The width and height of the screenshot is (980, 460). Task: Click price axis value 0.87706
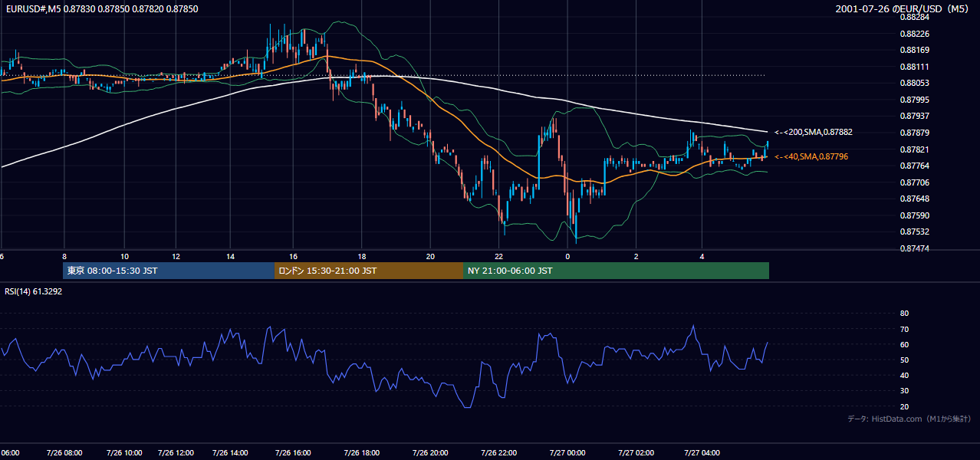coord(914,182)
